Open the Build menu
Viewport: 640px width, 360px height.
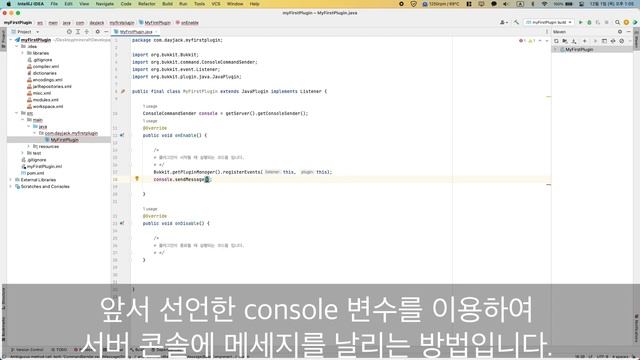167,4
